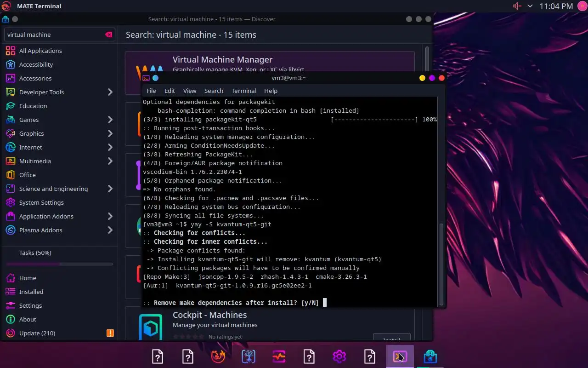Expand the Plasma Addons arrow
The width and height of the screenshot is (588, 368).
(x=110, y=230)
